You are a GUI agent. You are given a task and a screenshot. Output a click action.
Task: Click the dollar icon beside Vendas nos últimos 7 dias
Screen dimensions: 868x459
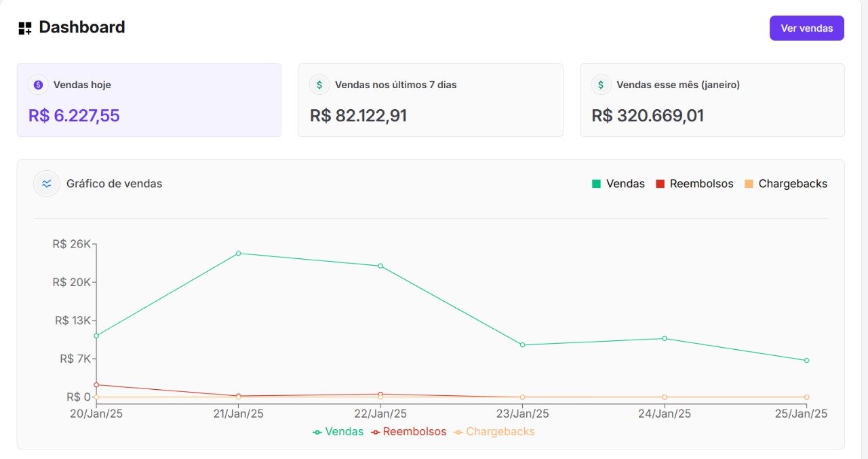coord(319,85)
